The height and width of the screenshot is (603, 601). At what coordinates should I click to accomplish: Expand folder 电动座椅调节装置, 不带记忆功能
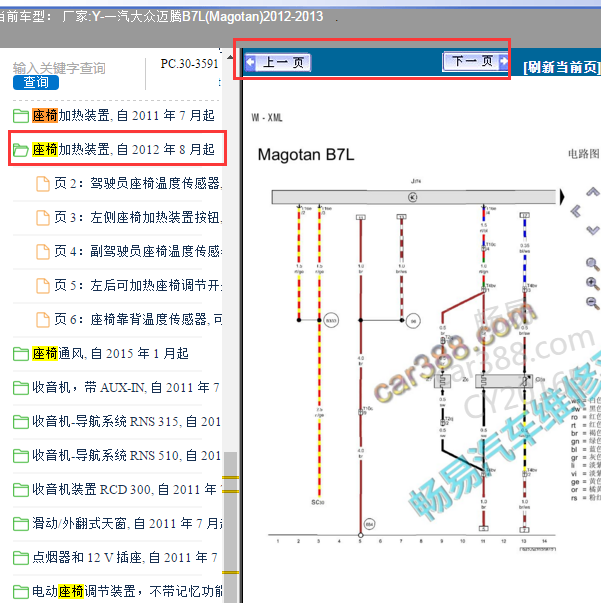pos(117,591)
